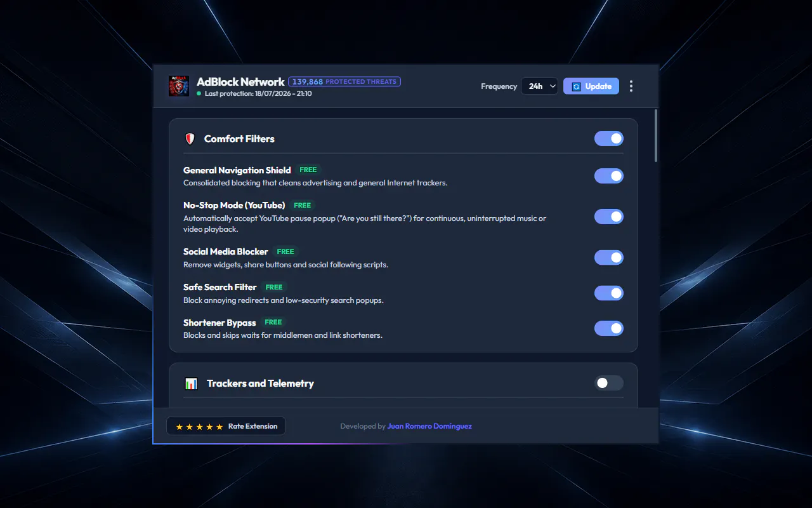Click the FREE badge next to Shortener Bypass
812x508 pixels.
click(273, 323)
